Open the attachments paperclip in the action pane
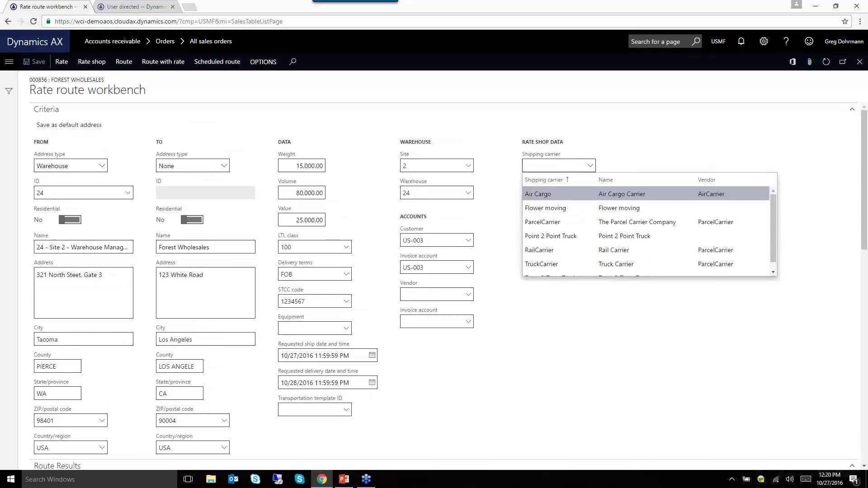This screenshot has height=488, width=868. [809, 61]
